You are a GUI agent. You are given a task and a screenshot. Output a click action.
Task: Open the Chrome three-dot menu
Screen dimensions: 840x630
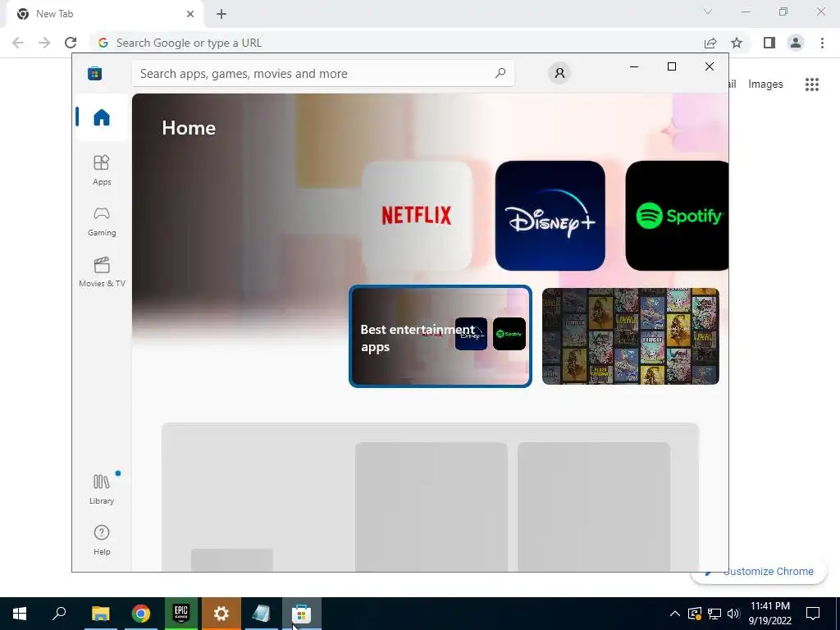[822, 43]
